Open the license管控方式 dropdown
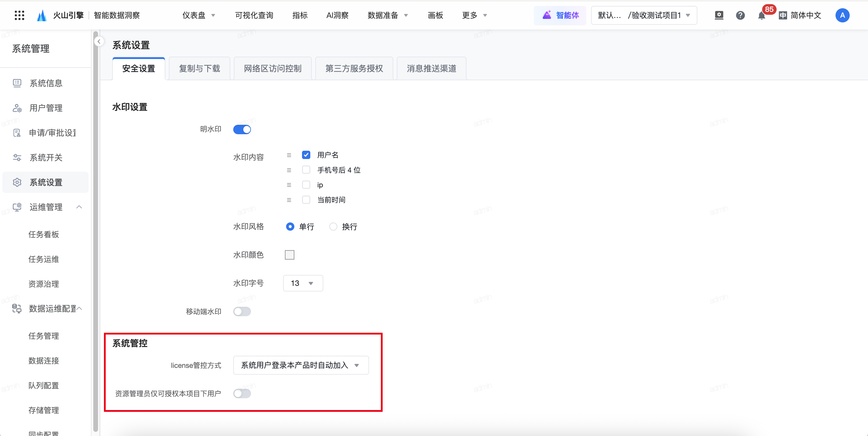Viewport: 868px width, 436px height. pyautogui.click(x=301, y=365)
